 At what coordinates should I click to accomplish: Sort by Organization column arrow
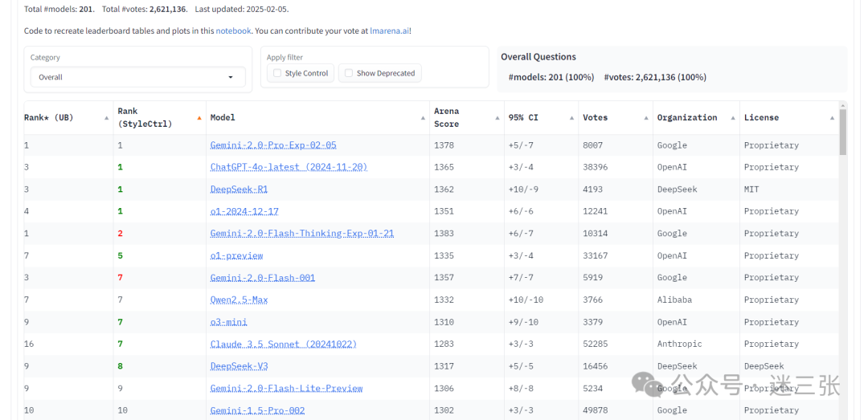pyautogui.click(x=733, y=118)
